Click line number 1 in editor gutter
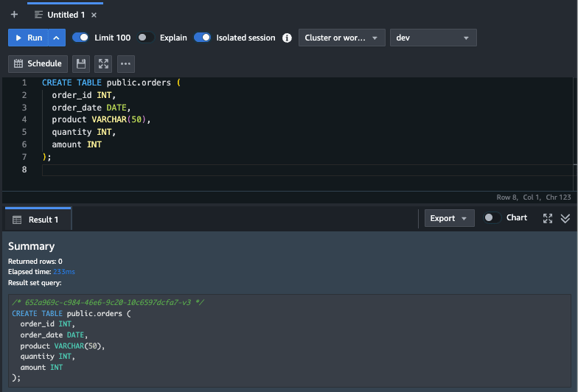578x392 pixels. coord(24,83)
